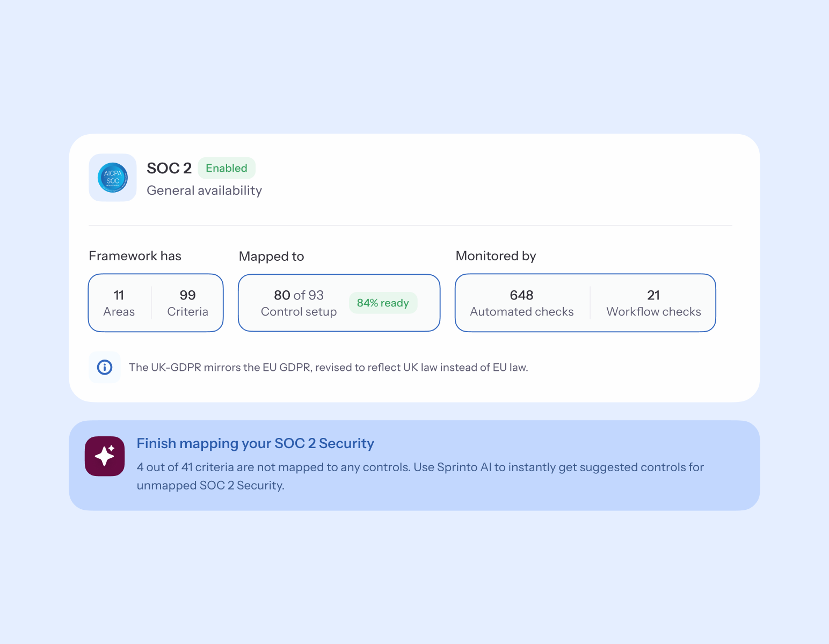Select the UK-GDPR information text
This screenshot has height=644, width=829.
[x=328, y=367]
